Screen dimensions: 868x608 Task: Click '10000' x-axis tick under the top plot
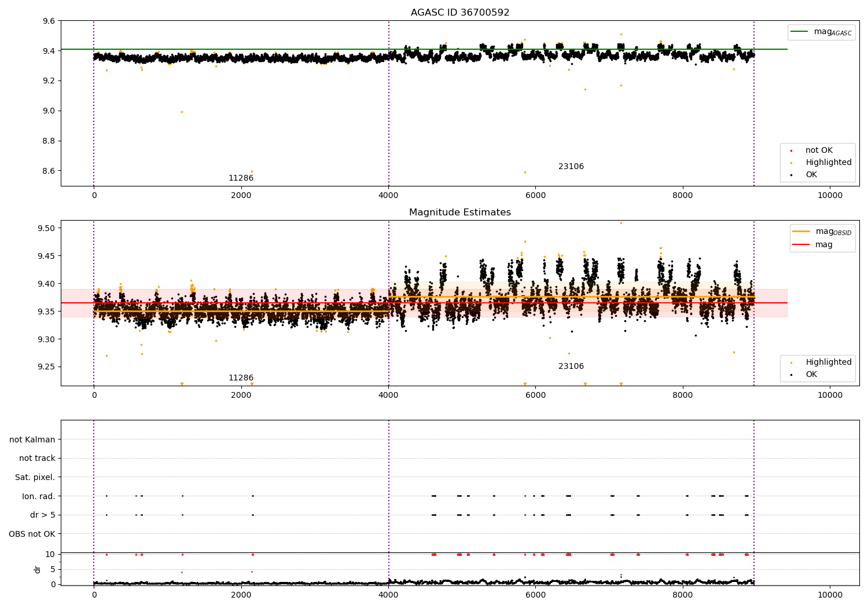pyautogui.click(x=830, y=196)
